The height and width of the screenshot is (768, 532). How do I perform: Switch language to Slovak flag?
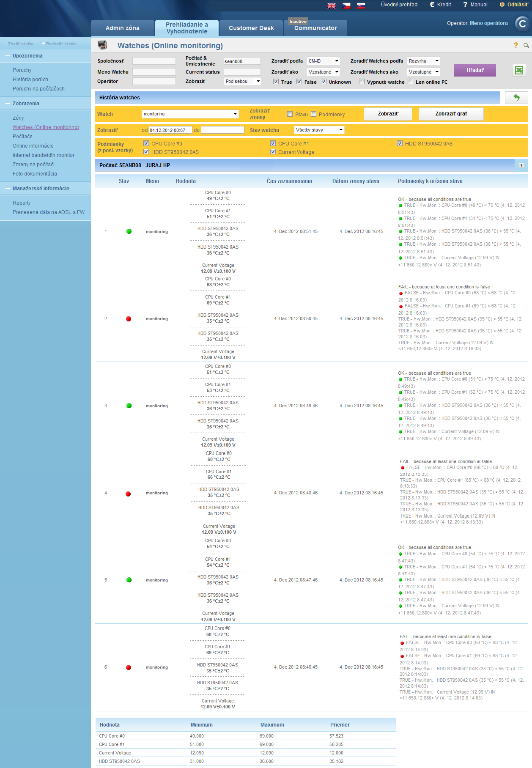361,5
